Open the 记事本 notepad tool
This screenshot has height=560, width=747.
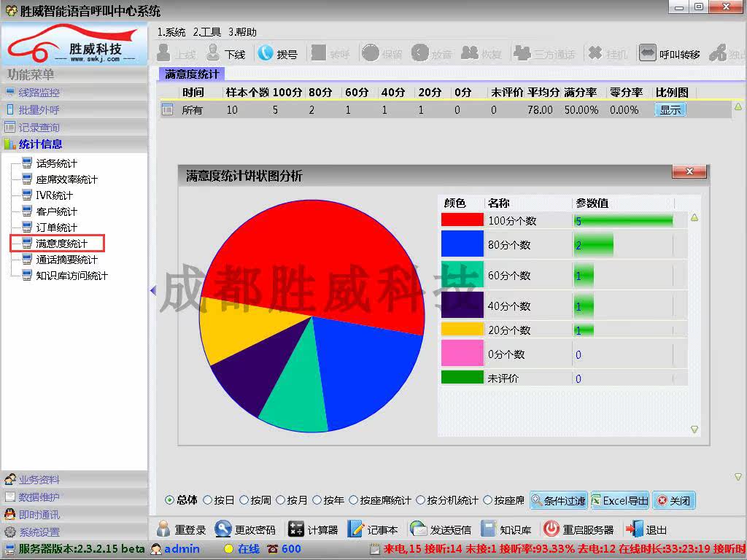[356, 529]
